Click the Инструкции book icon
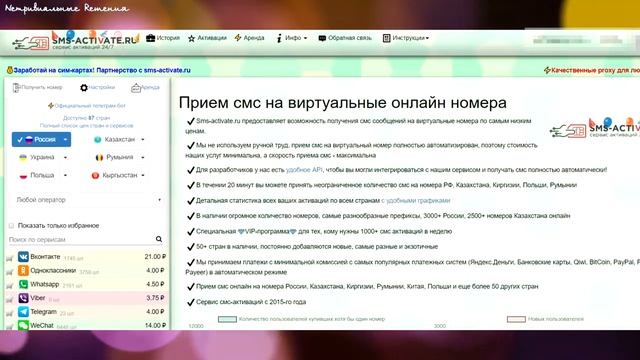Screen dimensions: 640x360 pos(386,38)
